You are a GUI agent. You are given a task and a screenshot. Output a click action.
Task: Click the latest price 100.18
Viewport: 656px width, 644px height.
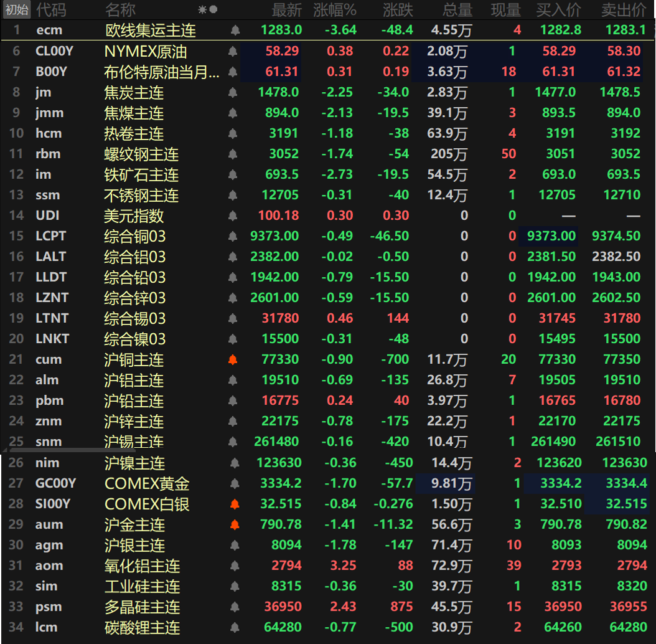click(x=279, y=215)
